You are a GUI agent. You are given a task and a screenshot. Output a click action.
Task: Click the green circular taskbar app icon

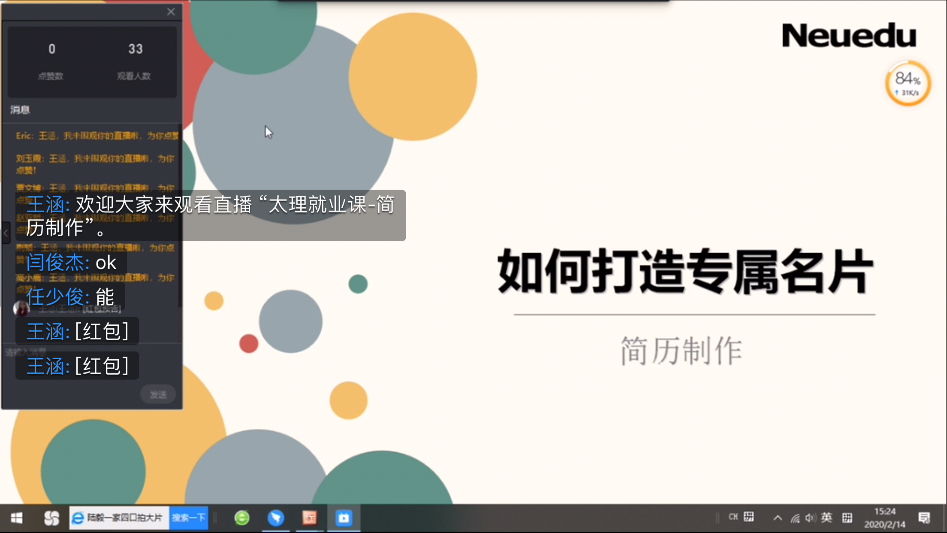[242, 518]
